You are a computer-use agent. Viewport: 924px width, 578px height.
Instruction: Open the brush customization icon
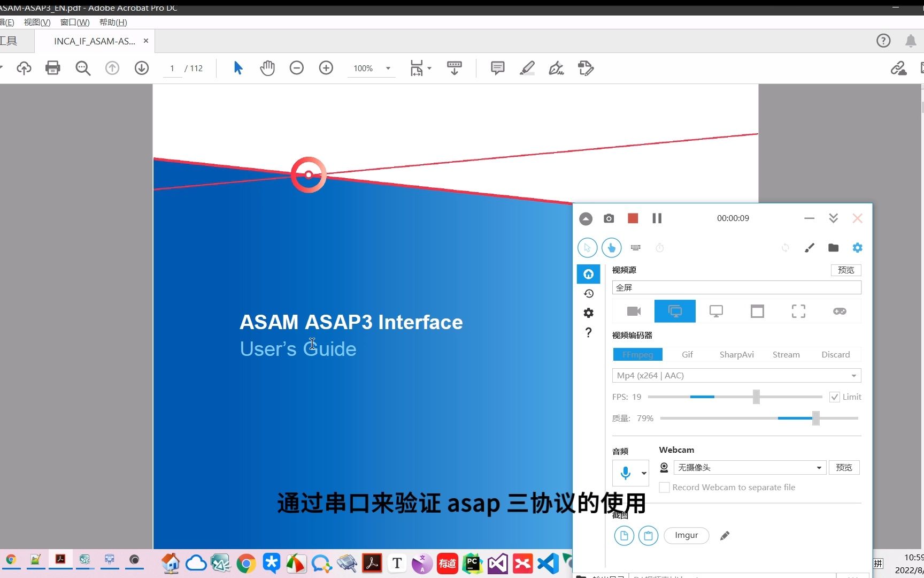[x=809, y=247]
